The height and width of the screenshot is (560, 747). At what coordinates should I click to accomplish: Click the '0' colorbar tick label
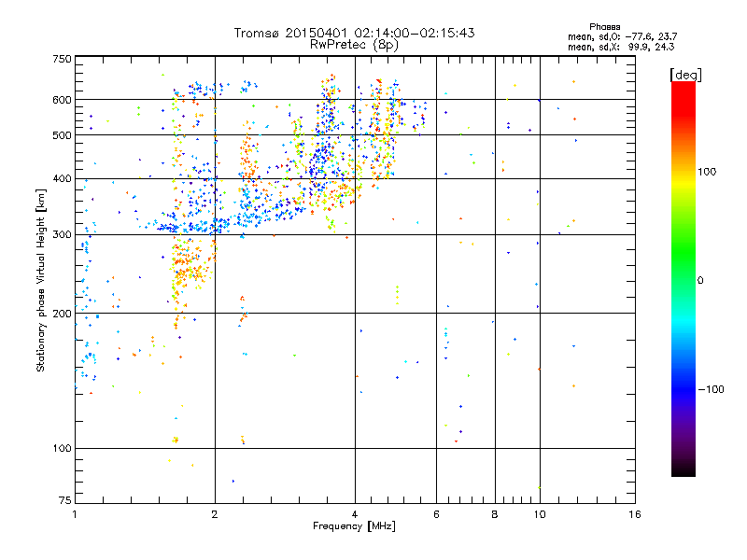point(700,281)
